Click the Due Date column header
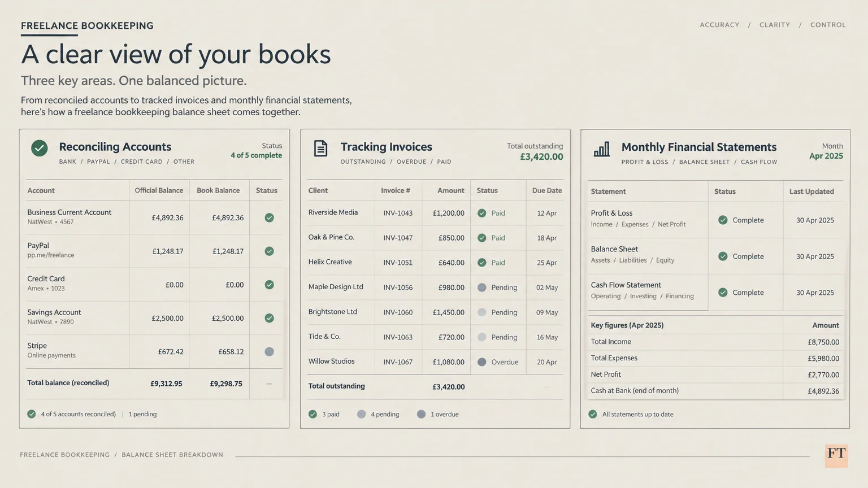Viewport: 868px width, 488px height. pyautogui.click(x=547, y=190)
